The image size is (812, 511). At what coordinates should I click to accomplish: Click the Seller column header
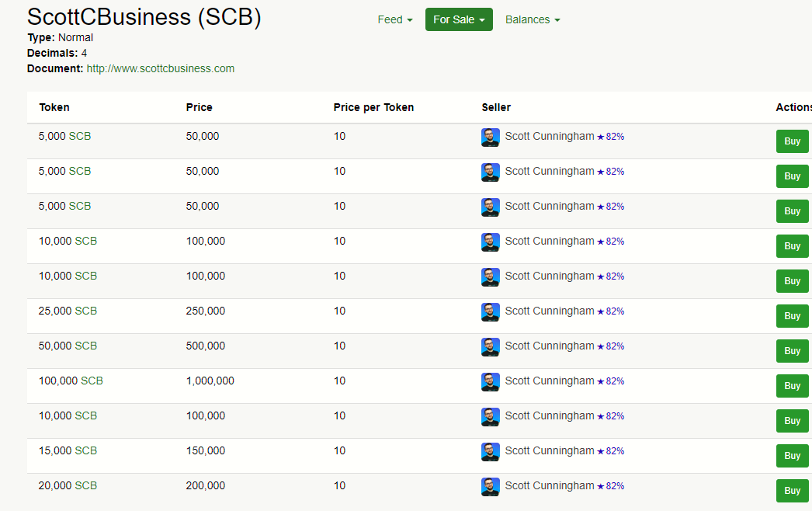coord(496,107)
